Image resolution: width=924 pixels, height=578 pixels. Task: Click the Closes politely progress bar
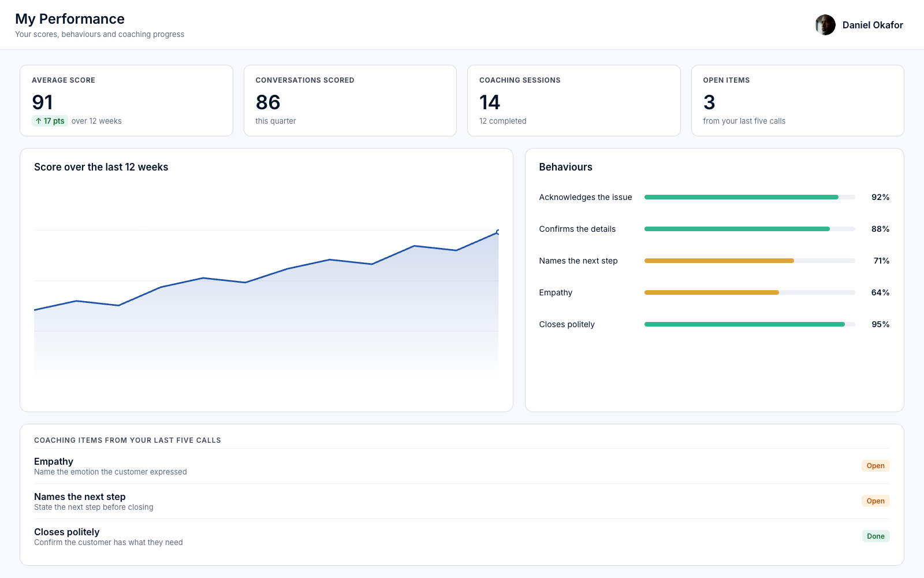(750, 324)
